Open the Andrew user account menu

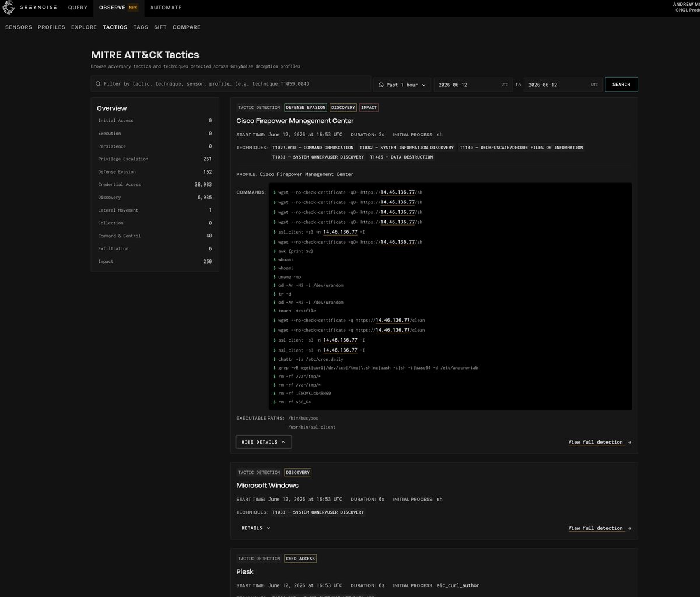coord(686,7)
